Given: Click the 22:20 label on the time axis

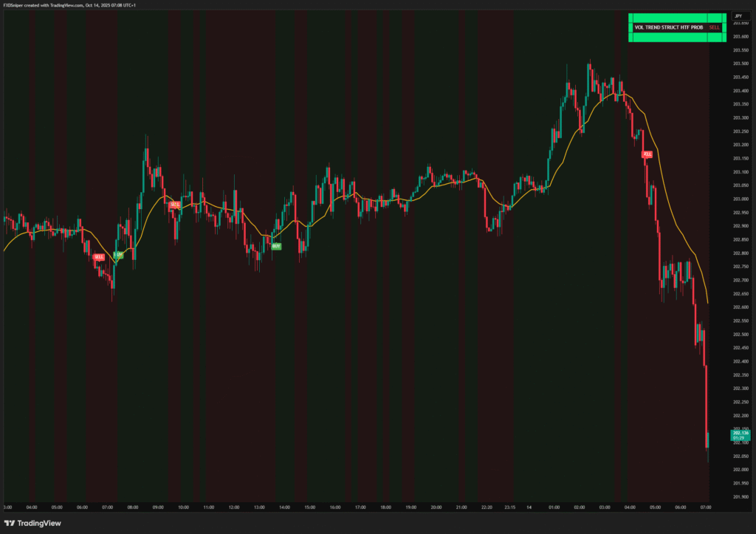Looking at the screenshot, I should pyautogui.click(x=485, y=507).
